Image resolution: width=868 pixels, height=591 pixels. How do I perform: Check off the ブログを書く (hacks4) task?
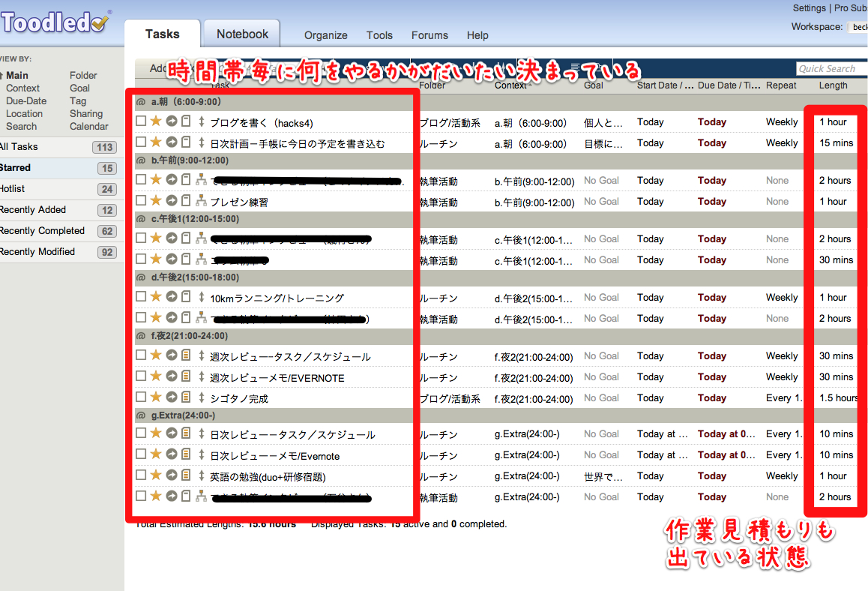click(141, 121)
